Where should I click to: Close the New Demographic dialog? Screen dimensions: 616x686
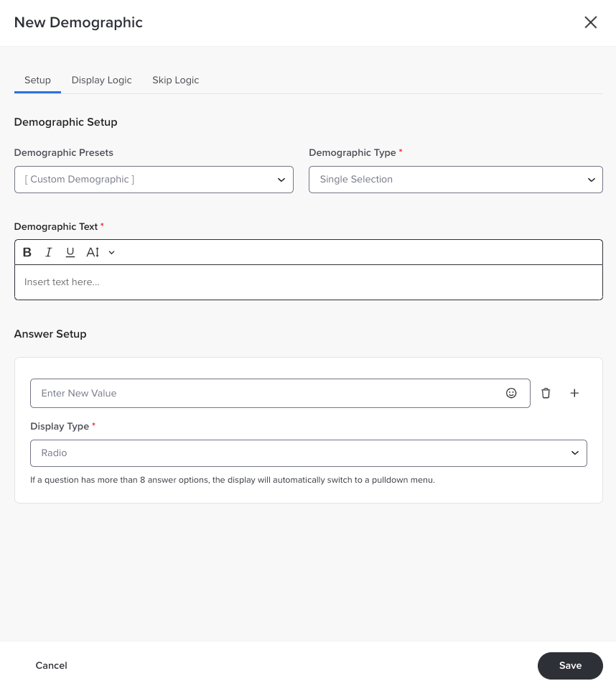[x=591, y=22]
